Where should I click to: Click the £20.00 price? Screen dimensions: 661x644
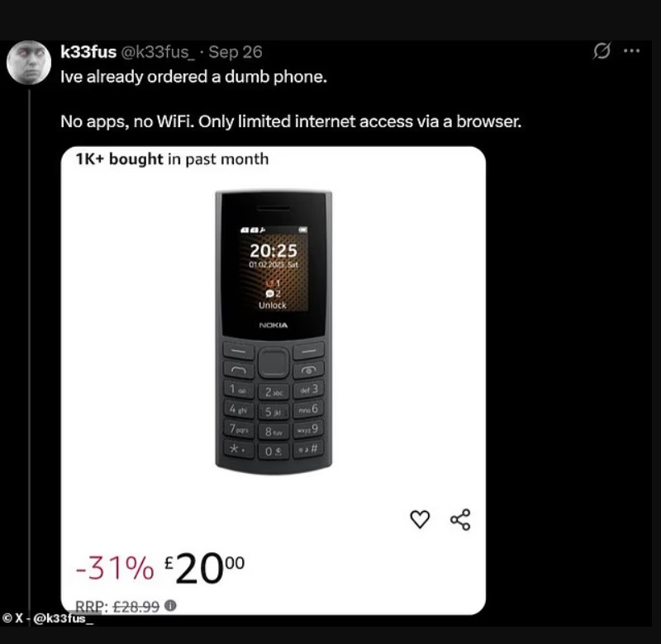coord(204,568)
